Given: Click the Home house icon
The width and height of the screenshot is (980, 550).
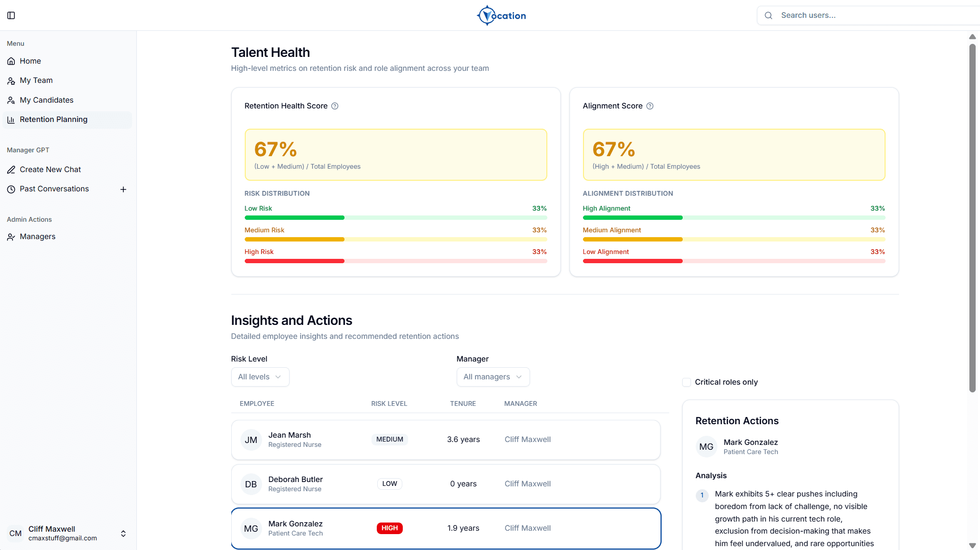Looking at the screenshot, I should [x=11, y=61].
